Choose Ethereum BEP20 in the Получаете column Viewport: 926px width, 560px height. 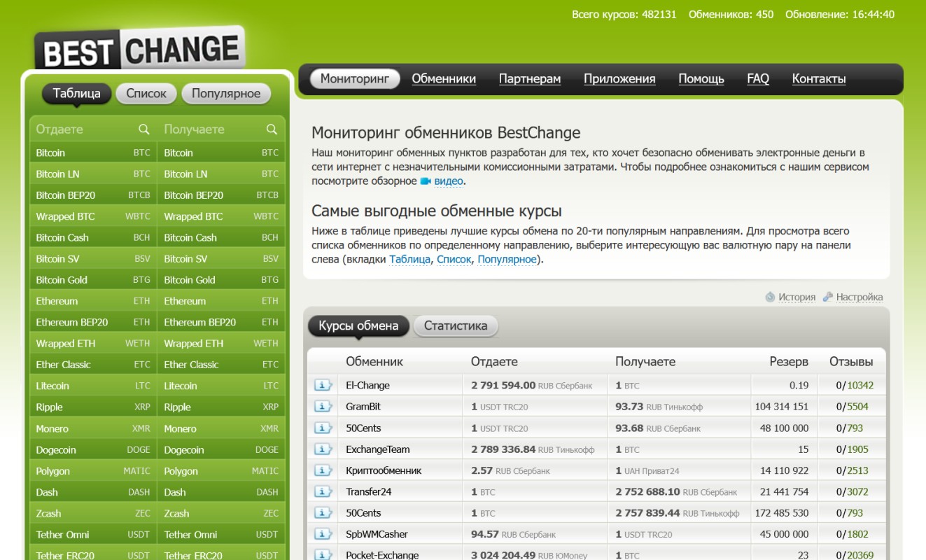[x=221, y=322]
